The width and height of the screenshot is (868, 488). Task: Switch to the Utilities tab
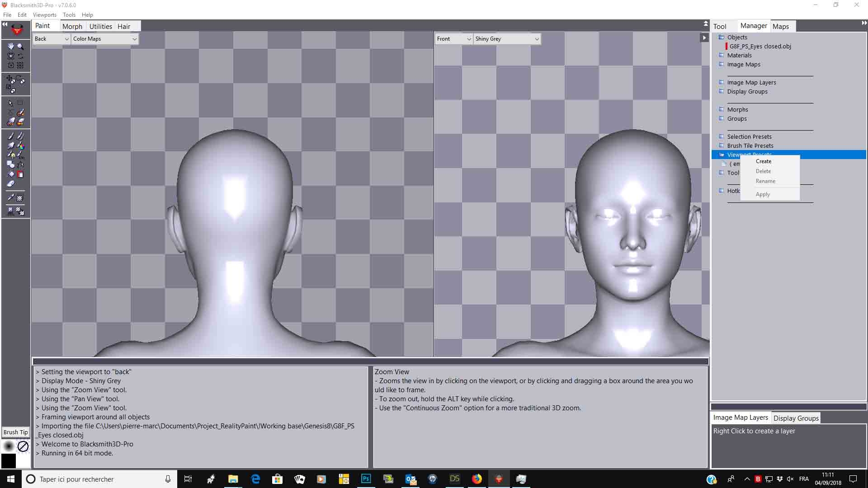pos(100,26)
